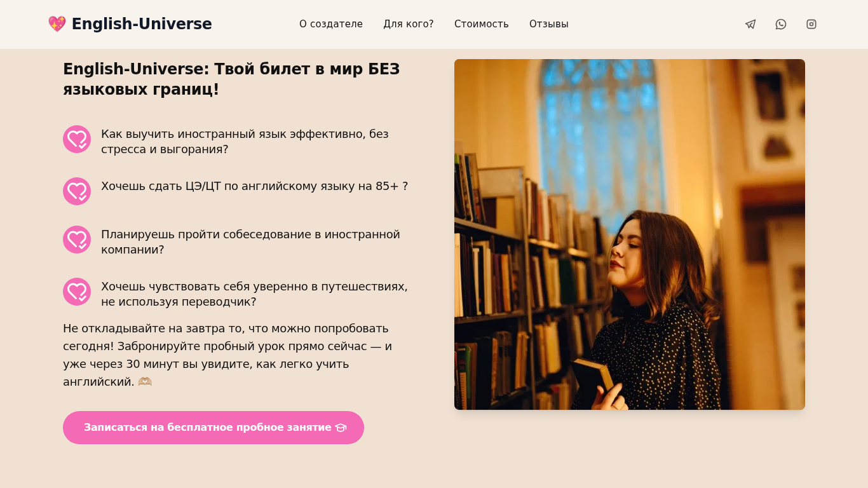Open the Telegram icon link
The width and height of the screenshot is (868, 488).
coord(750,24)
